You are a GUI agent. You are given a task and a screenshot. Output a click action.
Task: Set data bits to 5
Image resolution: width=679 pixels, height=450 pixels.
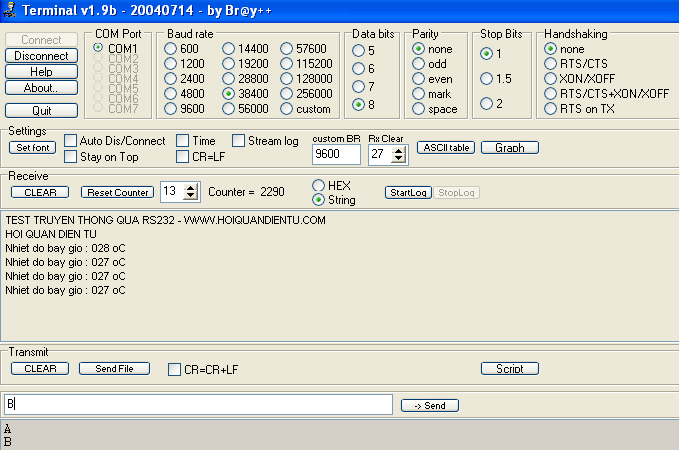pyautogui.click(x=359, y=51)
